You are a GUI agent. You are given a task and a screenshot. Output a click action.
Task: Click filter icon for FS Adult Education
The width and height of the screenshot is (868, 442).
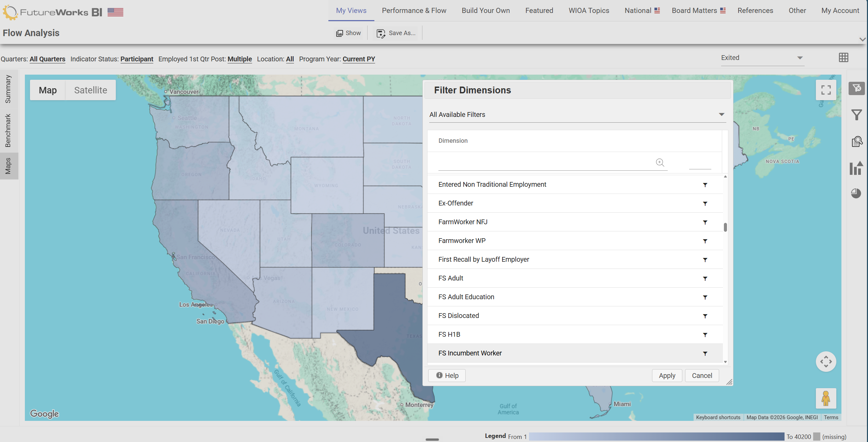click(x=705, y=297)
